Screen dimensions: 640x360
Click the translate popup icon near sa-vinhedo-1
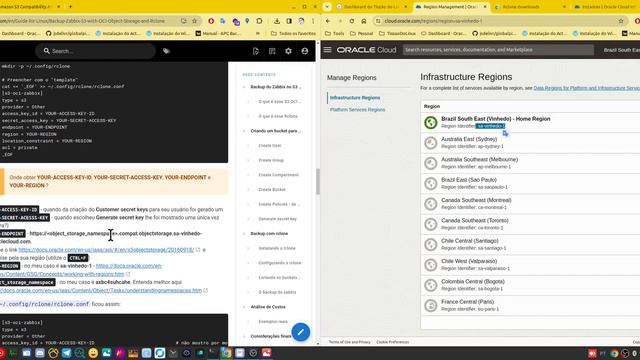point(505,133)
